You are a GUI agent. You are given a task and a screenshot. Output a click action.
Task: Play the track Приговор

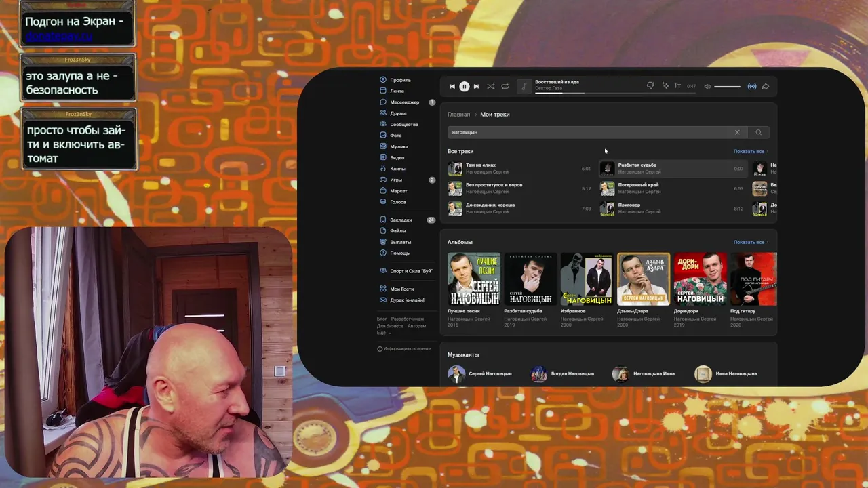pyautogui.click(x=672, y=208)
